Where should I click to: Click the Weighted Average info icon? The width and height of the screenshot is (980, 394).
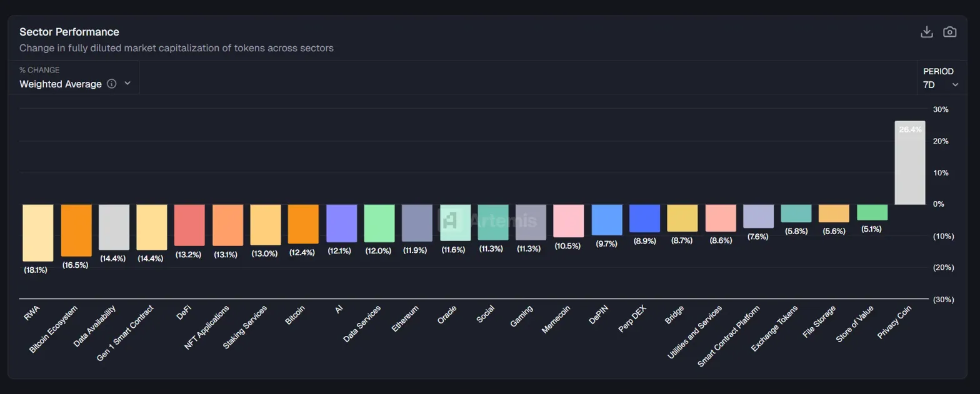click(x=112, y=84)
